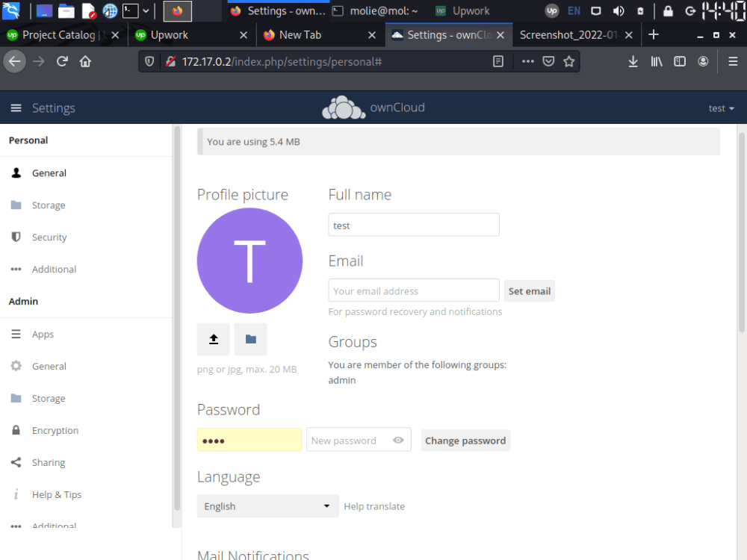This screenshot has height=560, width=747.
Task: Focus the Your email address field
Action: 414,290
